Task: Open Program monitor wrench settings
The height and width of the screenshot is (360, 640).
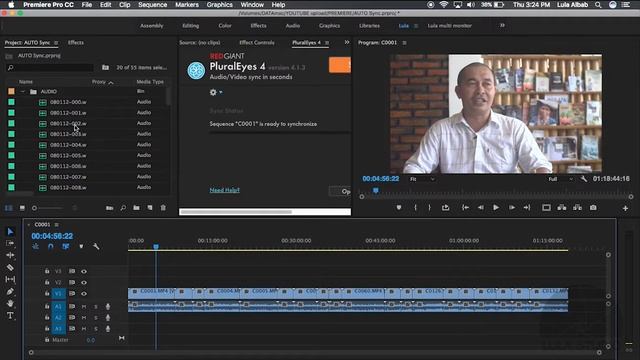Action: (584, 179)
